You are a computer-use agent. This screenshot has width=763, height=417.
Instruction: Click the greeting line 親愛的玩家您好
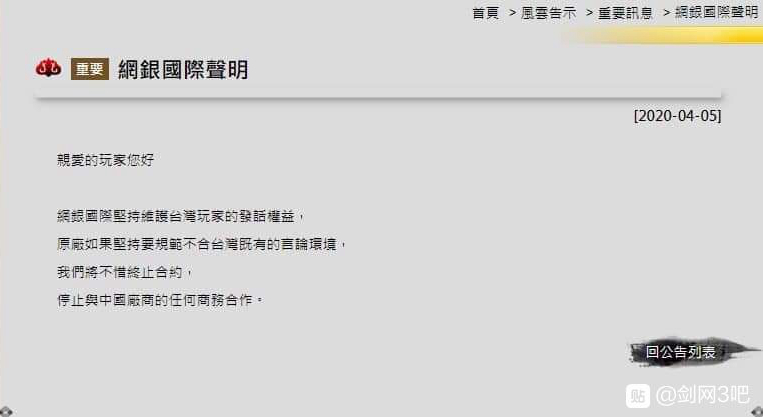(106, 160)
